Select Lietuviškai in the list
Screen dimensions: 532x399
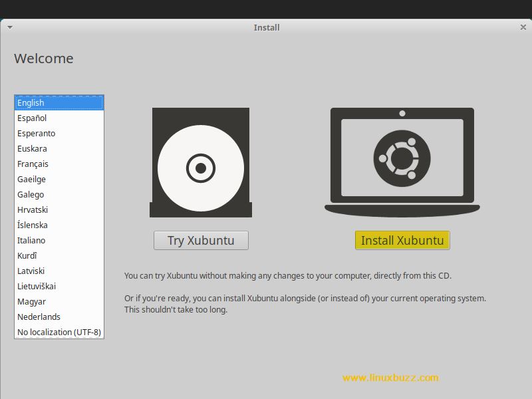(59, 286)
